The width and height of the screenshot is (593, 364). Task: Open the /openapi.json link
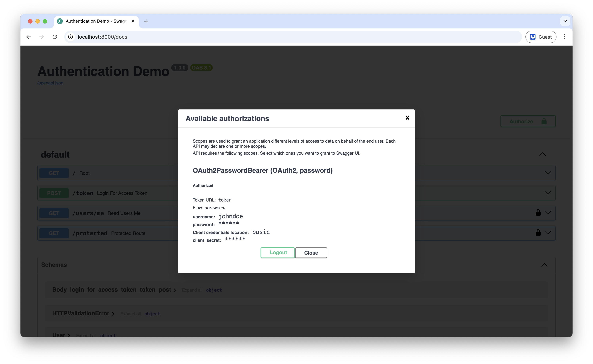pos(50,83)
